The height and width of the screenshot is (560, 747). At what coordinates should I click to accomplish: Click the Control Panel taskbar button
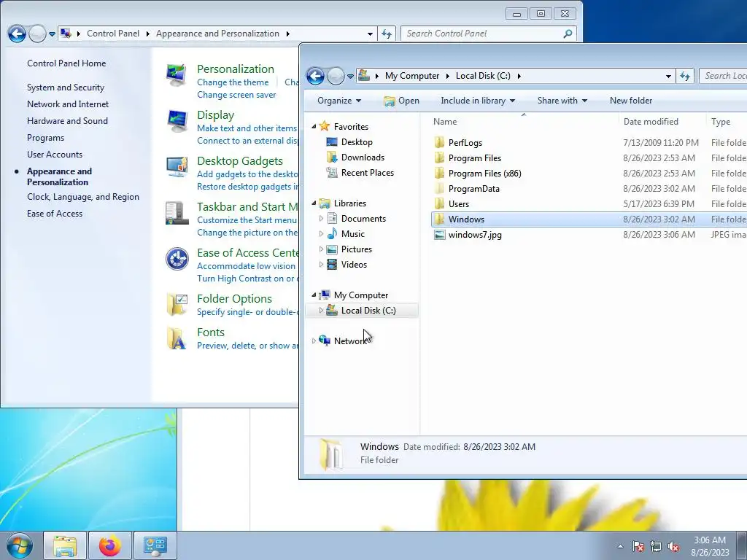pyautogui.click(x=155, y=545)
